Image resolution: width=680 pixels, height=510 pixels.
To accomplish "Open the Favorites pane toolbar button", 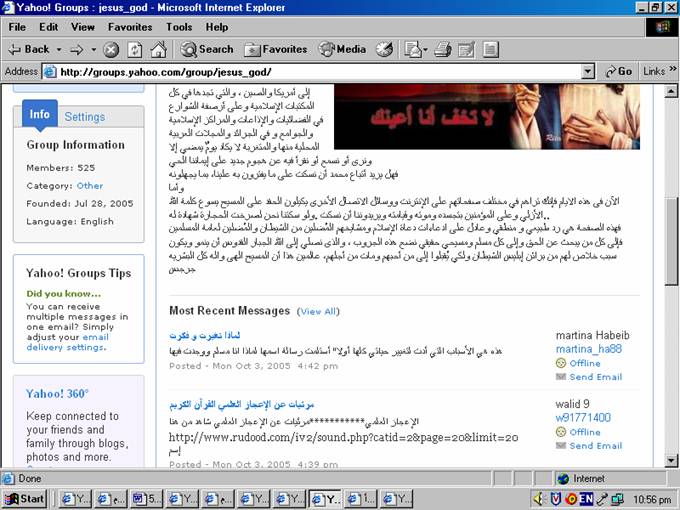I will (276, 49).
